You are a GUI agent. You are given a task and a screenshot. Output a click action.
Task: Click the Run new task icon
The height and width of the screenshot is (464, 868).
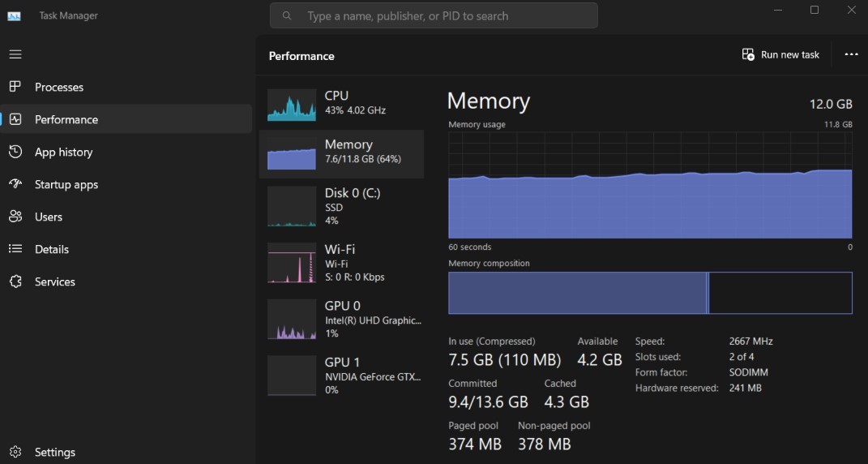coord(748,54)
